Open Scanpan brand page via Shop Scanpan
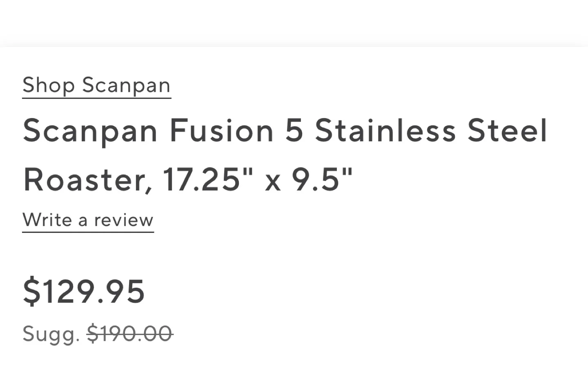 point(96,86)
